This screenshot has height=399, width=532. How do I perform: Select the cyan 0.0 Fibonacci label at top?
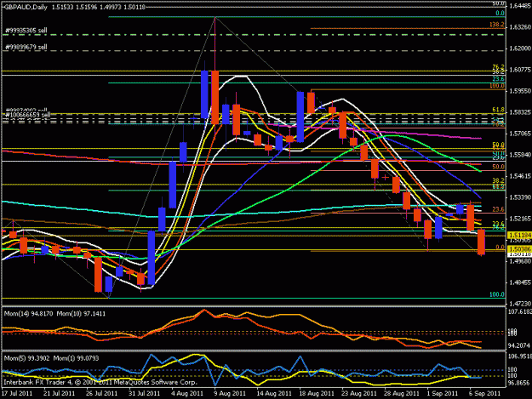[x=501, y=14]
